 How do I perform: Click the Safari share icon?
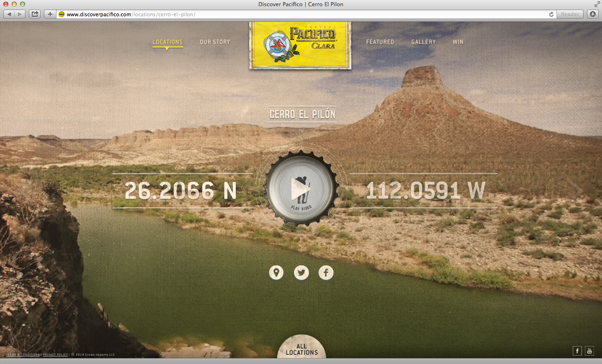pyautogui.click(x=34, y=14)
